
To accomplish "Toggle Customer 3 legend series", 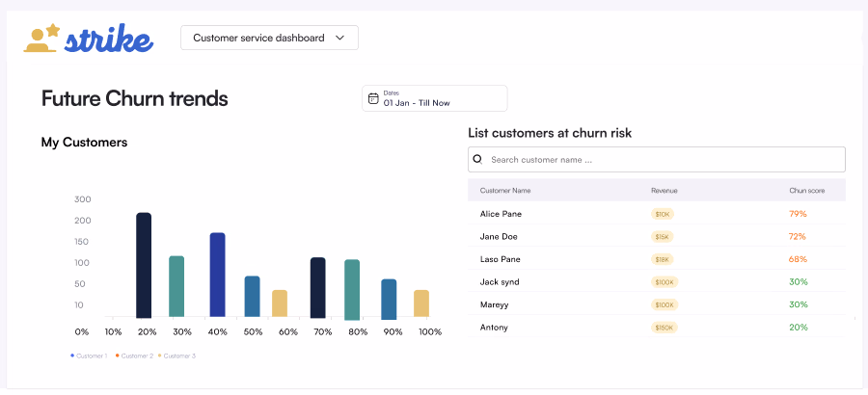I will [177, 356].
